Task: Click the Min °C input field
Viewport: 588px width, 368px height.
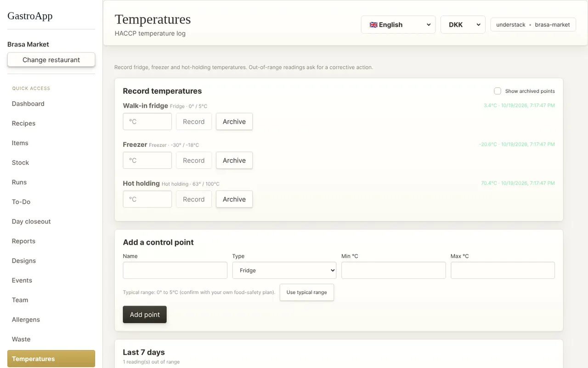Action: coord(394,270)
